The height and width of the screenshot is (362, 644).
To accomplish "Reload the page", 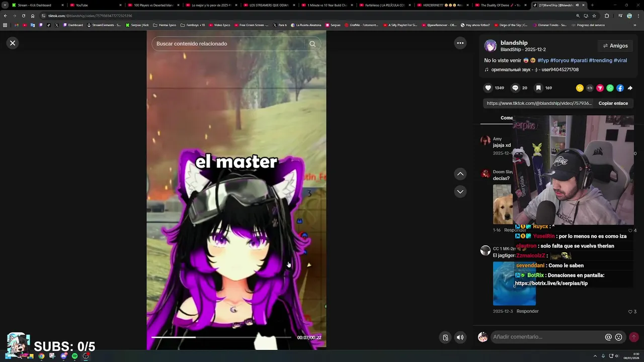I will 23,16.
